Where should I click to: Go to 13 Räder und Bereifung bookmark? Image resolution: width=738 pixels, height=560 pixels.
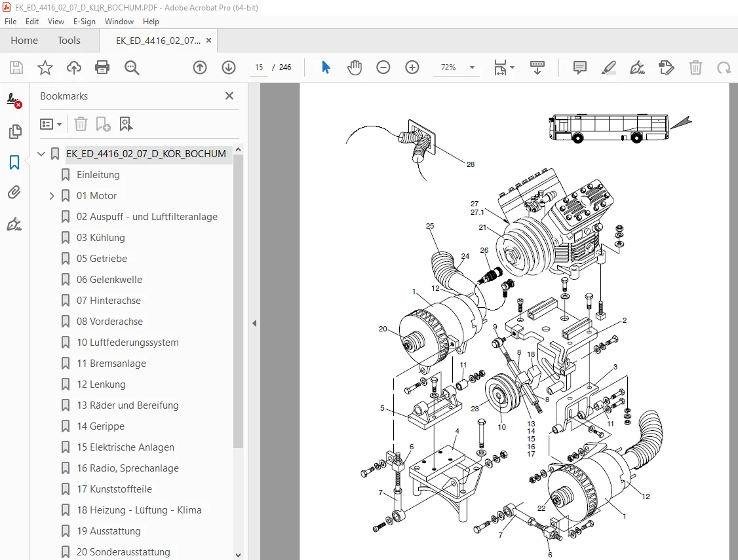[x=128, y=405]
